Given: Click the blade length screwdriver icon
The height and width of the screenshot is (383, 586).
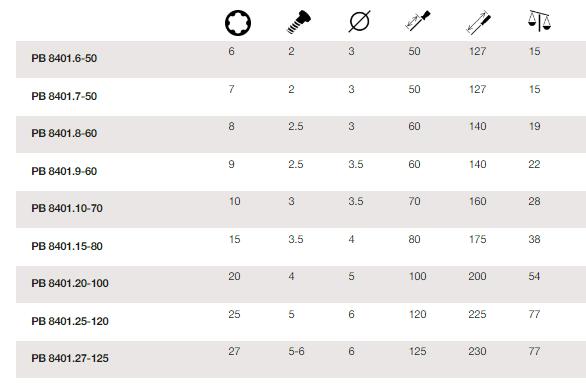Looking at the screenshot, I should pyautogui.click(x=418, y=21).
